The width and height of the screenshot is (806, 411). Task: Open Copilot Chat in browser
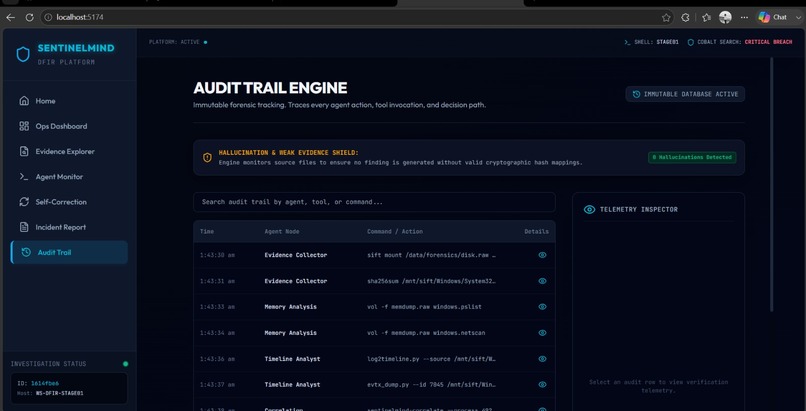[773, 17]
